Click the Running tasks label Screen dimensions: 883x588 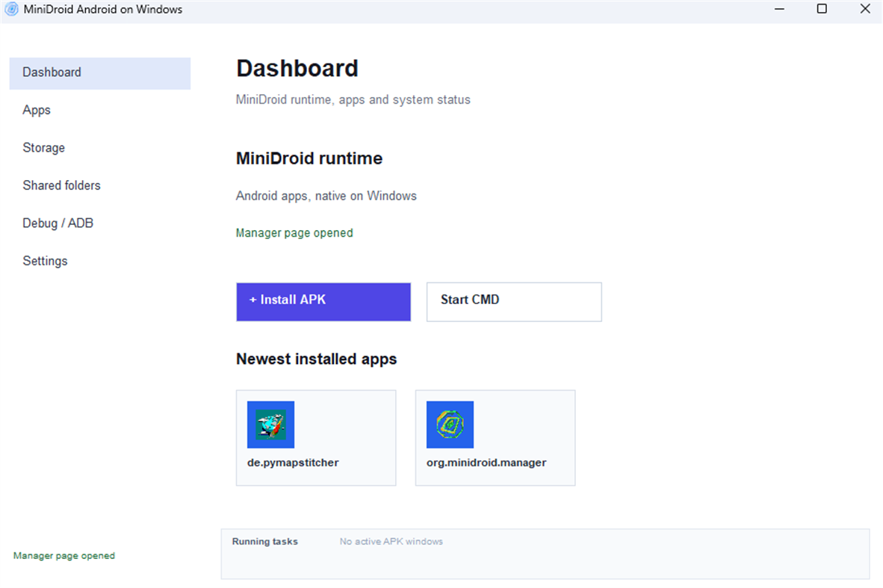tap(264, 541)
